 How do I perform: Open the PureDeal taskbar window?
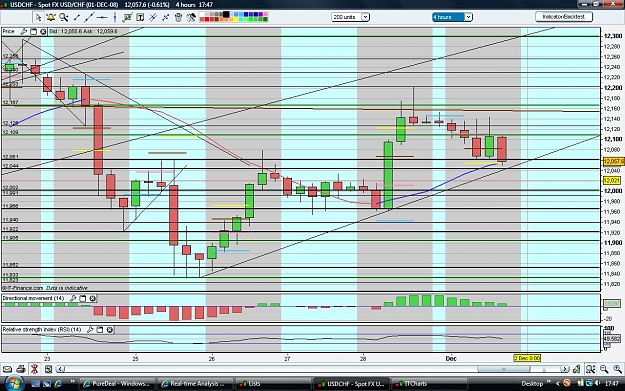point(116,383)
